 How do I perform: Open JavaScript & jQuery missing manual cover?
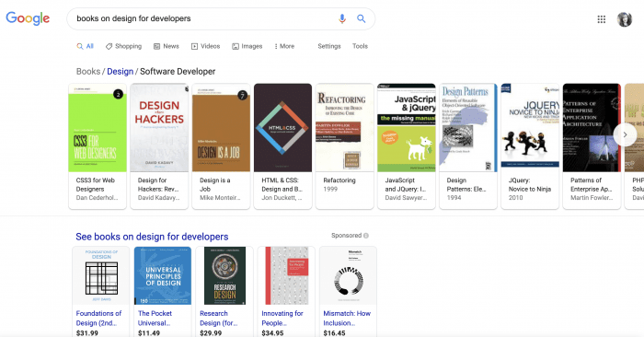click(x=407, y=128)
